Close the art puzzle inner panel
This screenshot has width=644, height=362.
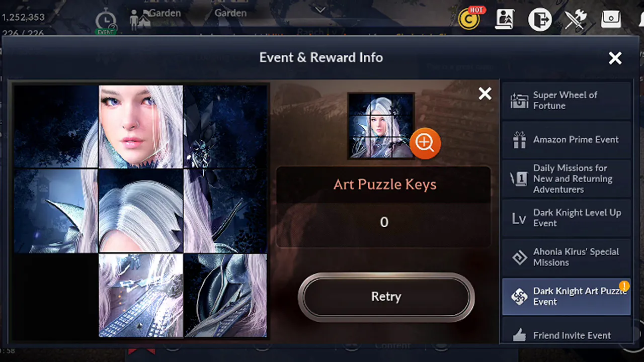485,94
